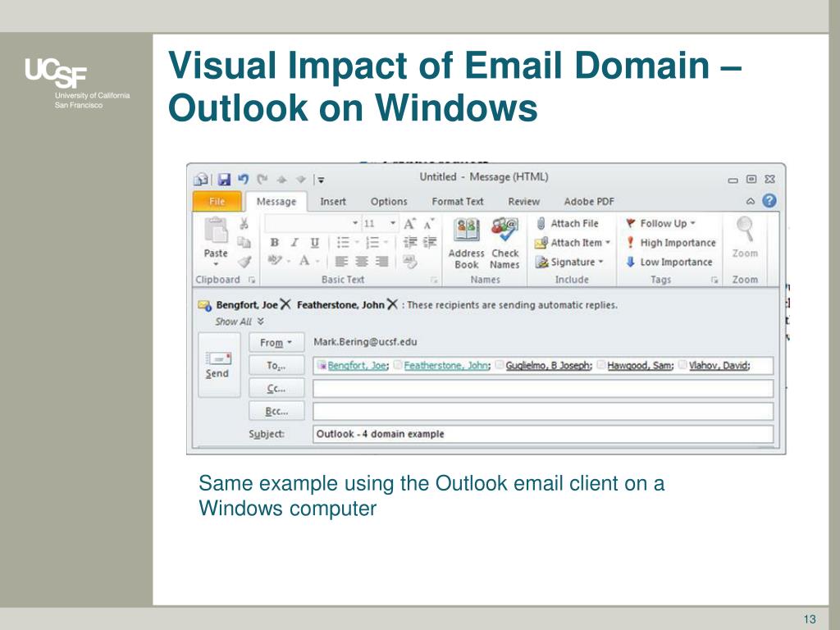Run Check Names

(504, 244)
